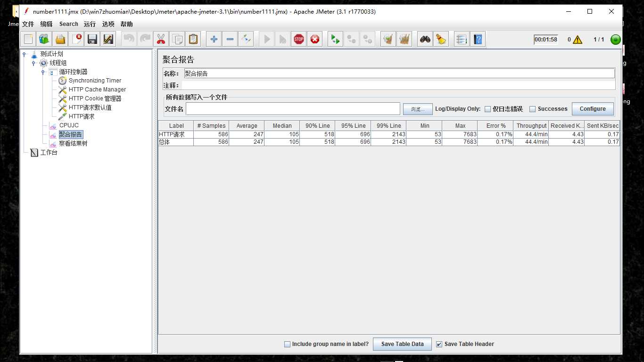This screenshot has width=644, height=362.
Task: Click the Reset Search brush icon
Action: tap(441, 39)
